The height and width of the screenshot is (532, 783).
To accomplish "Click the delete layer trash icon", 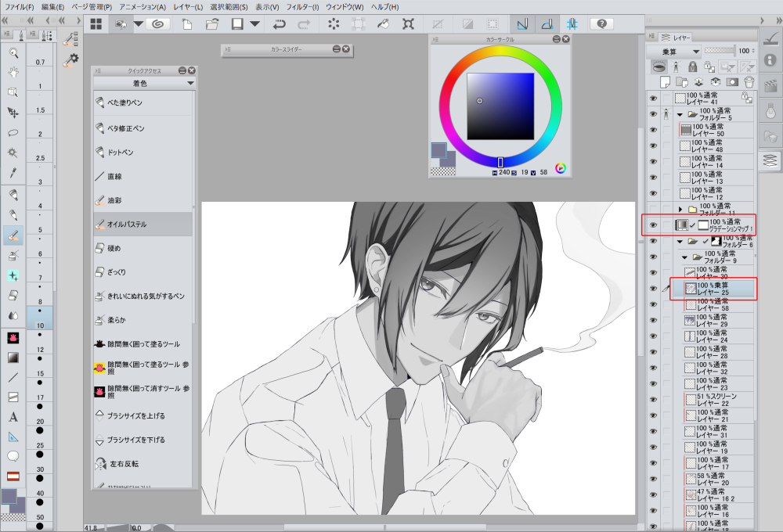I will point(749,81).
